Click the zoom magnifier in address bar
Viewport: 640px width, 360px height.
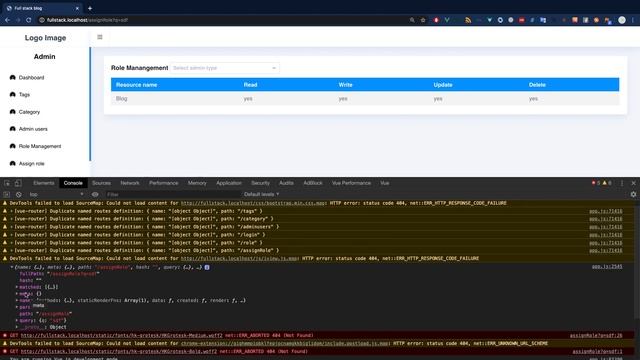[x=412, y=20]
